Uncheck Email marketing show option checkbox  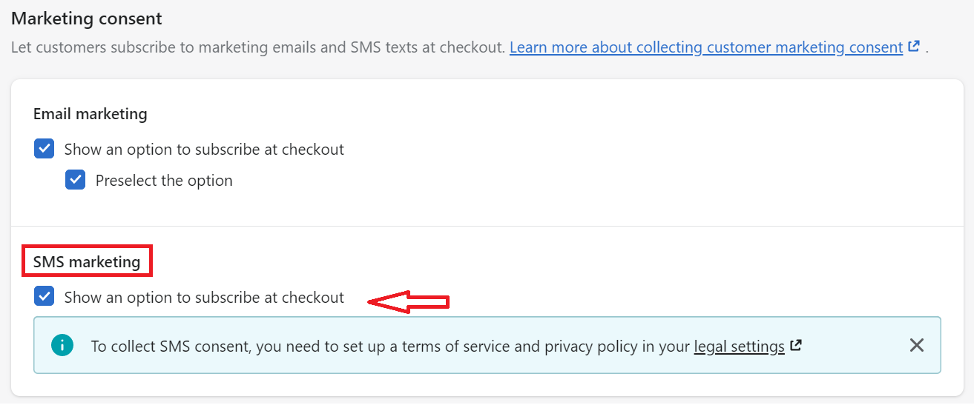(44, 149)
